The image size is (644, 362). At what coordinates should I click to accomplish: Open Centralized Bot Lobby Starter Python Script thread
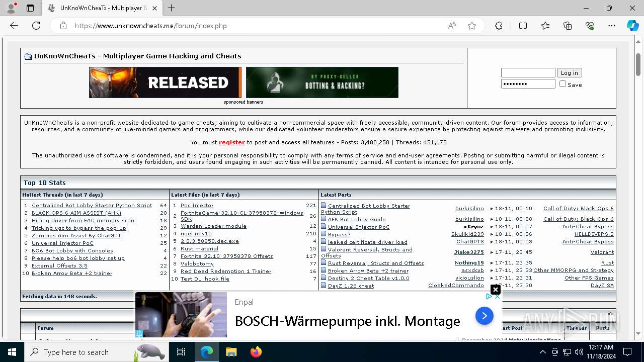[92, 205]
